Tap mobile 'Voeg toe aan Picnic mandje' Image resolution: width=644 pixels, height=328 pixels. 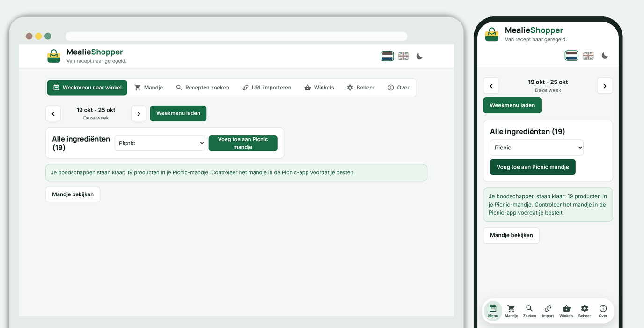point(533,167)
